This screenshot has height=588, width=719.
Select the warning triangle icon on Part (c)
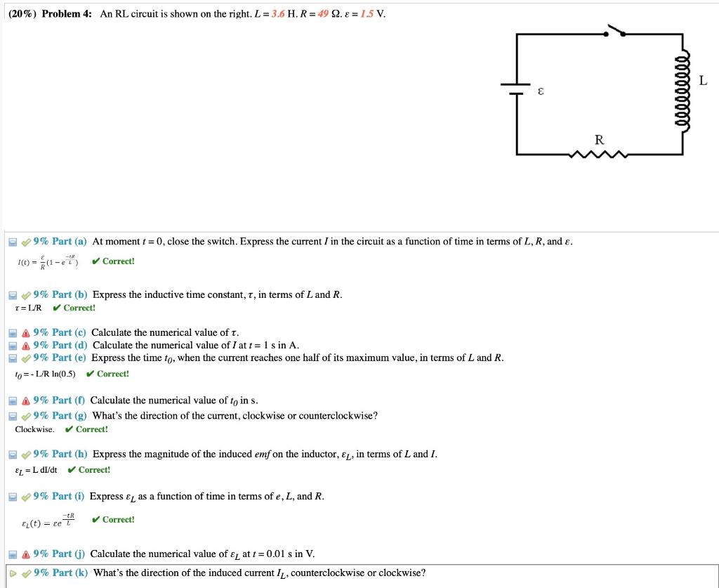click(x=25, y=332)
